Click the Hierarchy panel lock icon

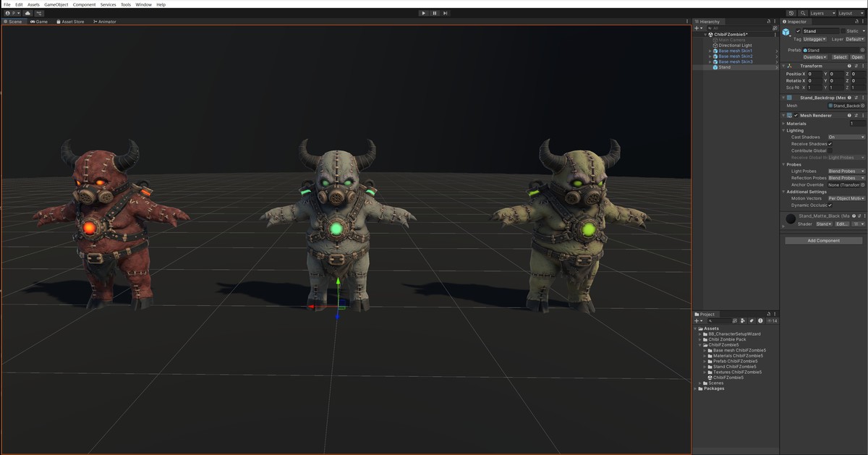(768, 22)
